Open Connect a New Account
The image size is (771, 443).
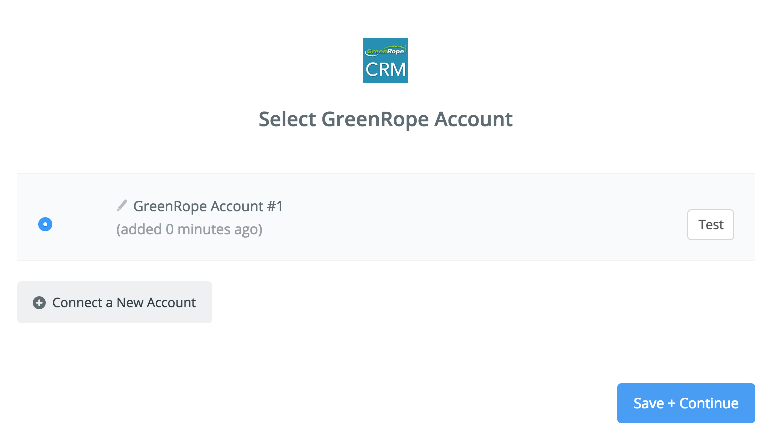point(115,302)
